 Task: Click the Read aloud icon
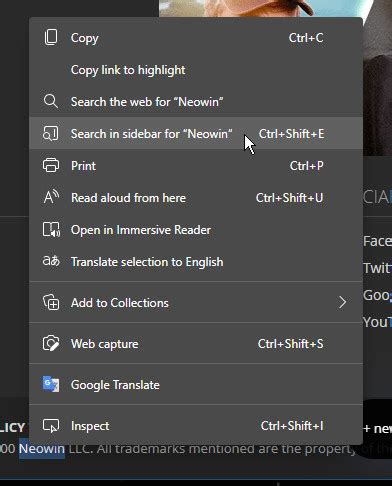[51, 197]
